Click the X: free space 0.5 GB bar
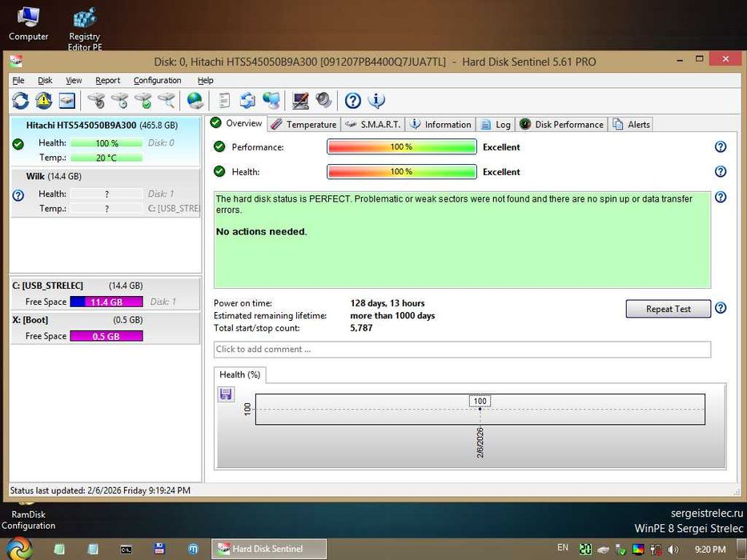The height and width of the screenshot is (560, 747). click(x=106, y=336)
